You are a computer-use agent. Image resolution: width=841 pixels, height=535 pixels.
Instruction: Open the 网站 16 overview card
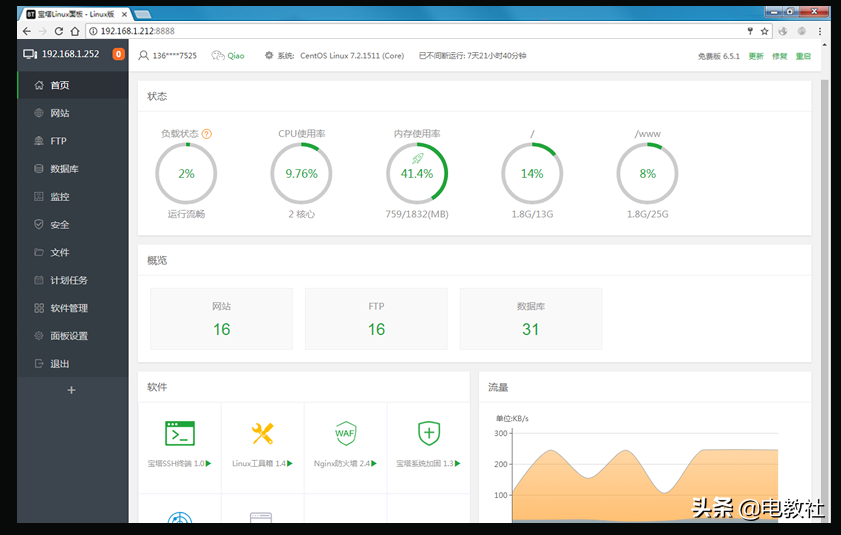(x=222, y=319)
